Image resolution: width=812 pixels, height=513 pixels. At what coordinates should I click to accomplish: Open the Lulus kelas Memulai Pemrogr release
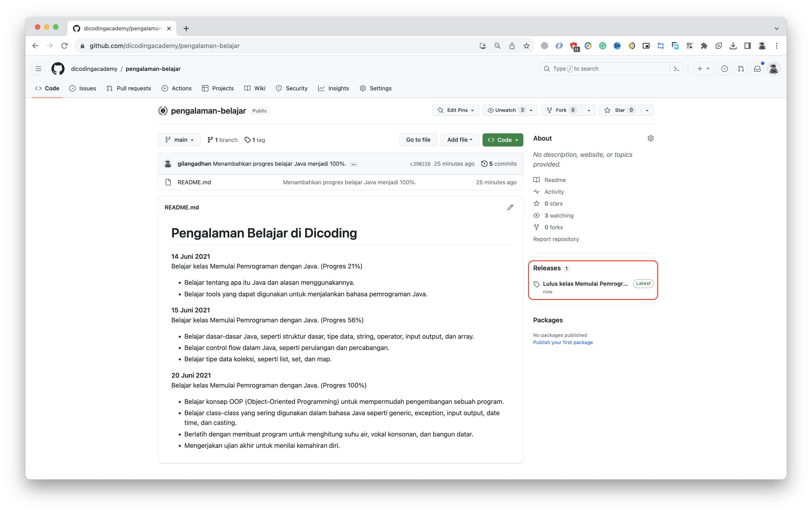[x=585, y=284]
